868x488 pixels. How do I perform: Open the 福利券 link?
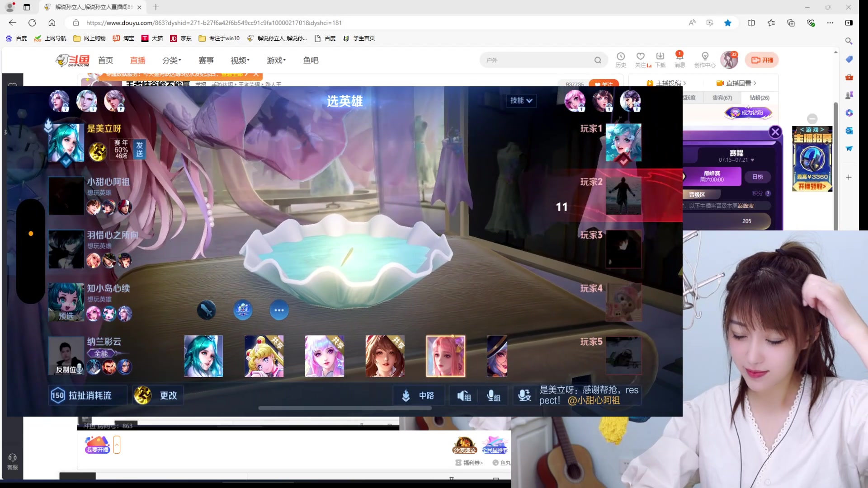click(x=469, y=463)
